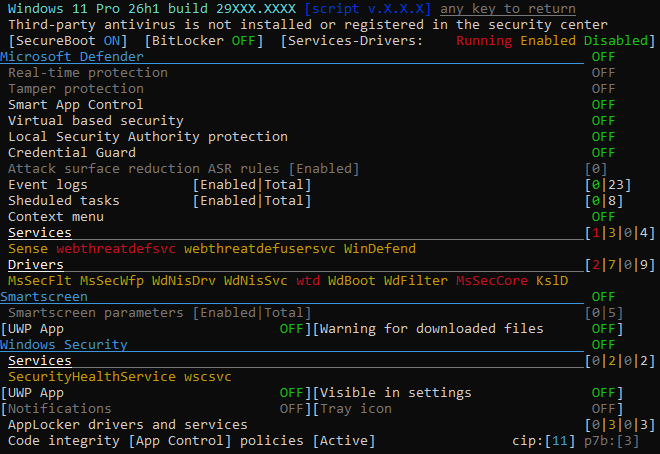The image size is (660, 454).
Task: Select 'Tamper protection' row text
Action: point(76,88)
